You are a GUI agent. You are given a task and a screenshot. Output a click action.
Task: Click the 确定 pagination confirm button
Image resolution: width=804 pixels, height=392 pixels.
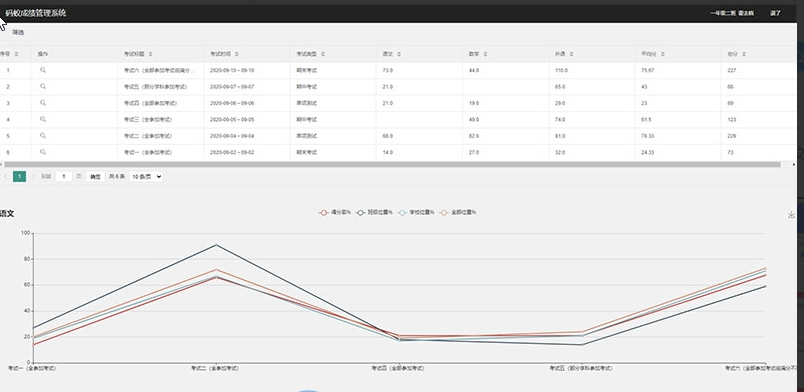pyautogui.click(x=95, y=177)
